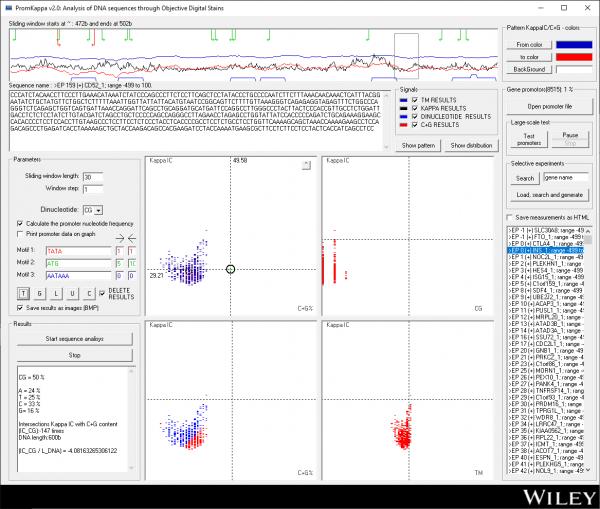Click the left-pointing arrow above the motif boxes
Image resolution: width=600 pixels, height=509 pixels.
(132, 239)
